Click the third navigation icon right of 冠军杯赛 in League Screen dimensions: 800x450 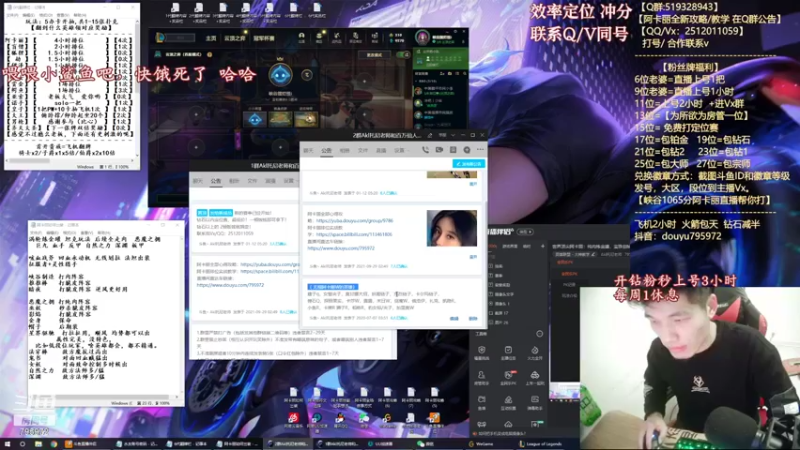coord(337,37)
